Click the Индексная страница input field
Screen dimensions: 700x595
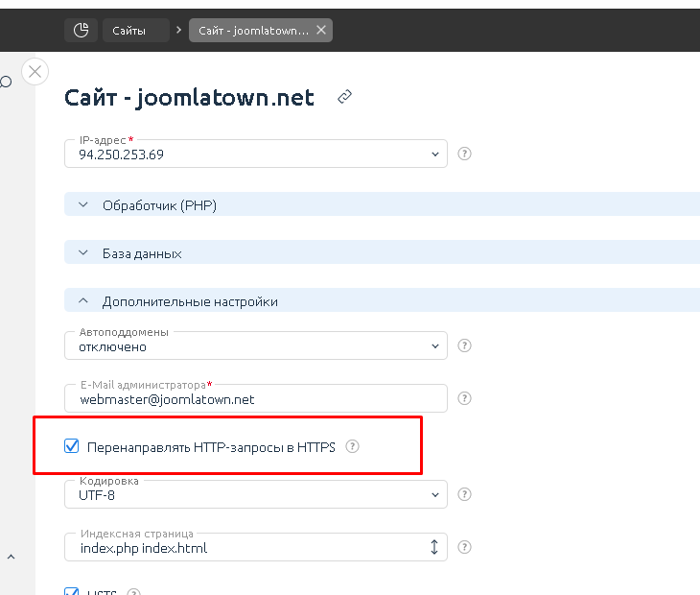tap(256, 547)
